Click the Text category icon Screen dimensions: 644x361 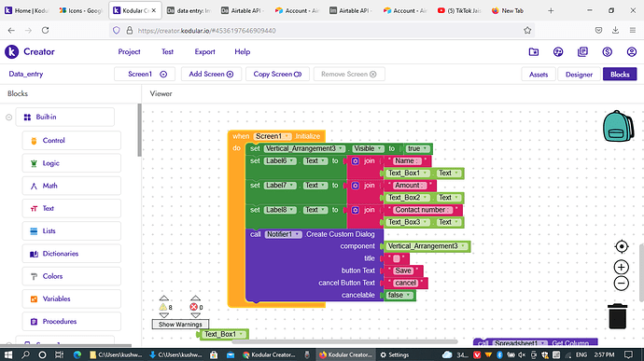point(34,209)
